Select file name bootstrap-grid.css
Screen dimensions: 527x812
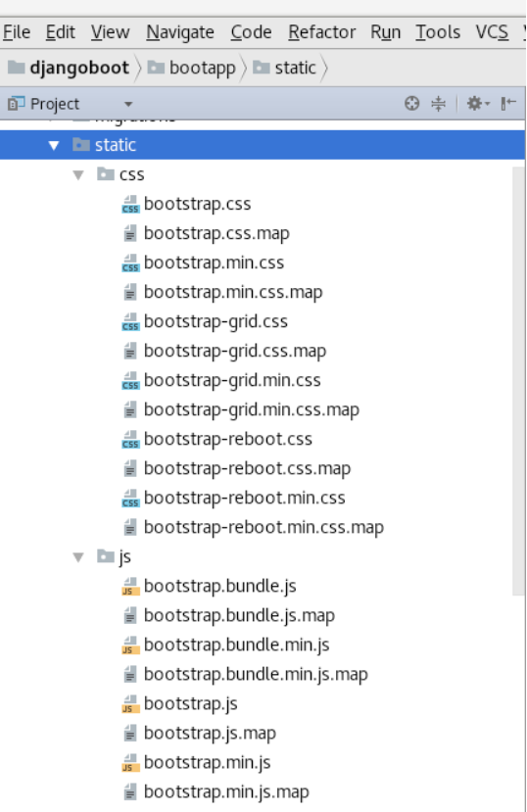tap(216, 321)
